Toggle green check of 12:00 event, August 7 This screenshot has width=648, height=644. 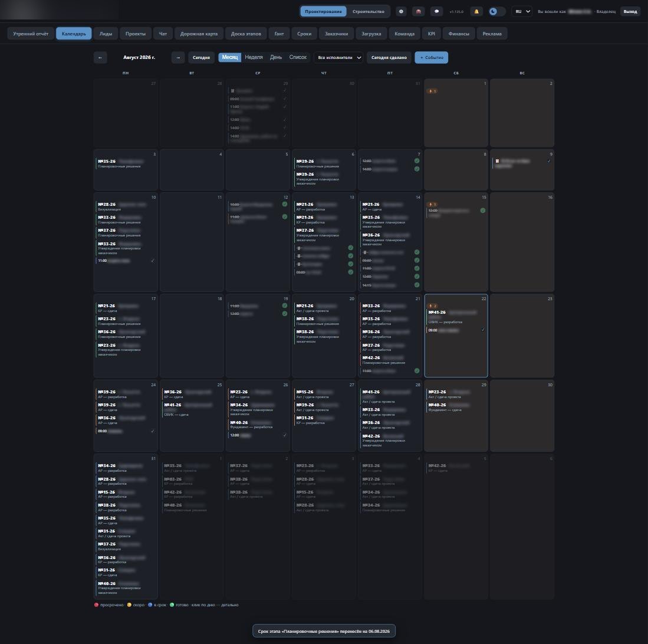(416, 161)
